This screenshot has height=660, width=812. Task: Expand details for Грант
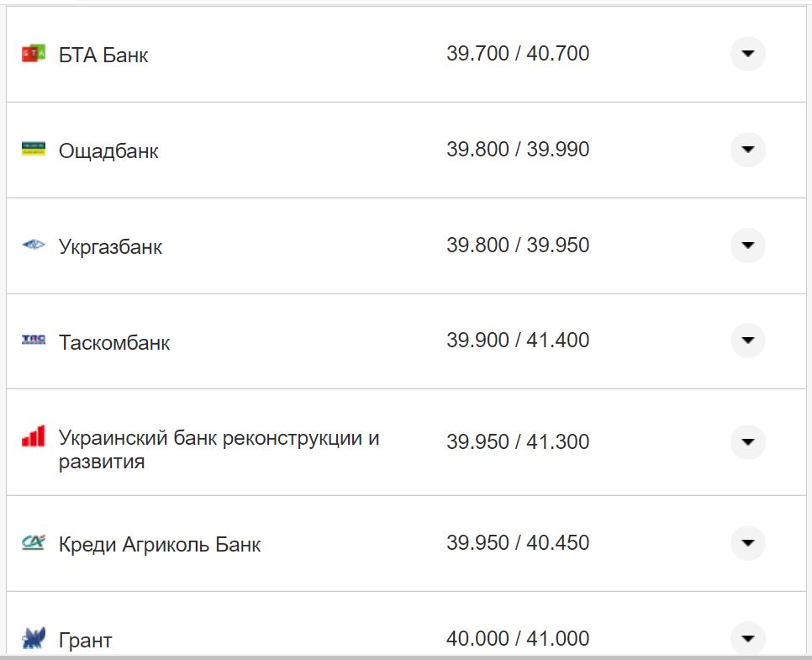[746, 639]
